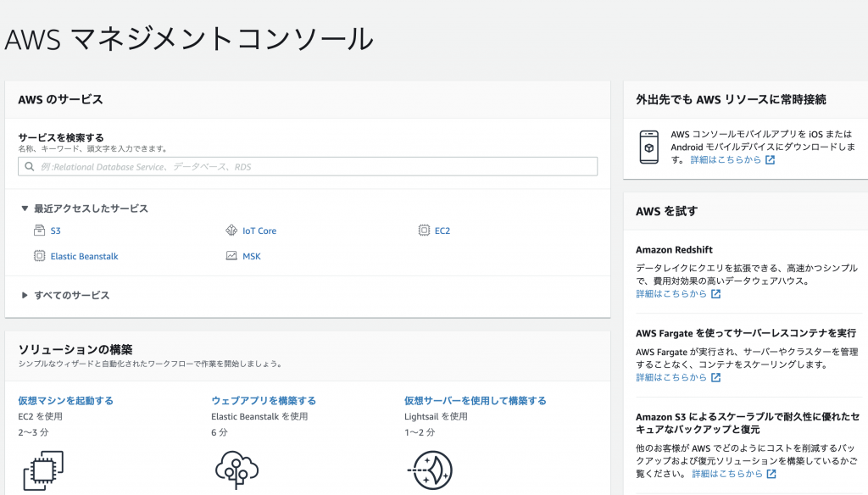Open ウェブアプリを構築する link

coord(264,400)
